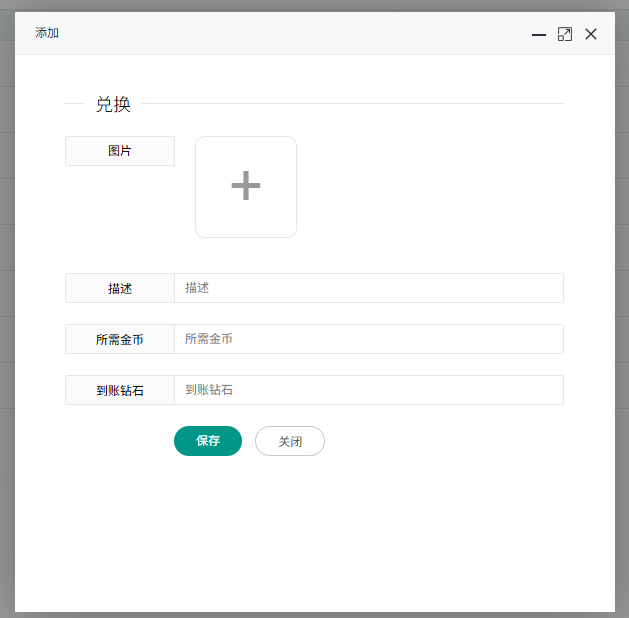This screenshot has height=618, width=629.
Task: Click the 所需金币 field label
Action: [x=120, y=339]
